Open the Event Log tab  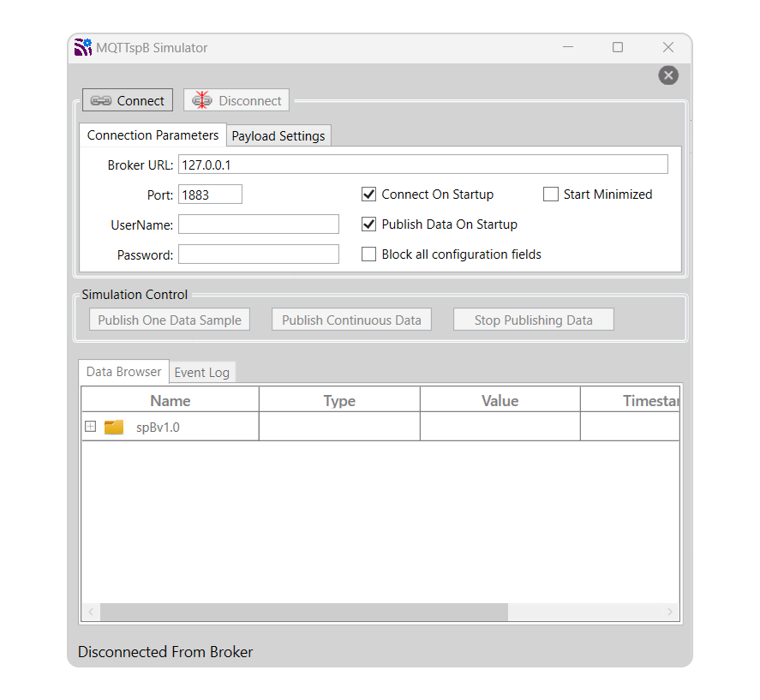201,373
